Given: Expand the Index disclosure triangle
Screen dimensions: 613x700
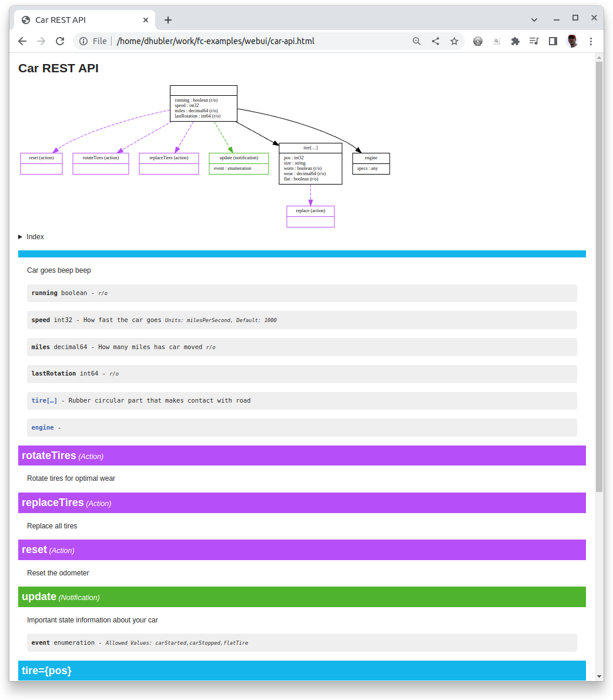Looking at the screenshot, I should (21, 237).
